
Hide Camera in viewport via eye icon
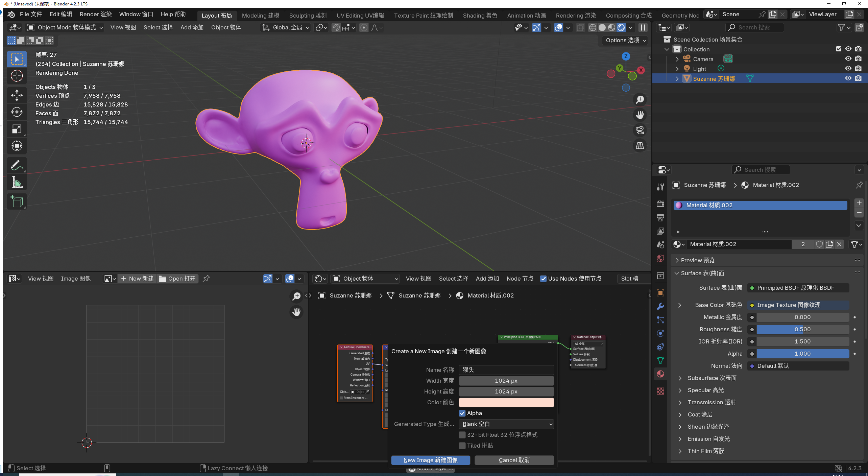(x=848, y=59)
